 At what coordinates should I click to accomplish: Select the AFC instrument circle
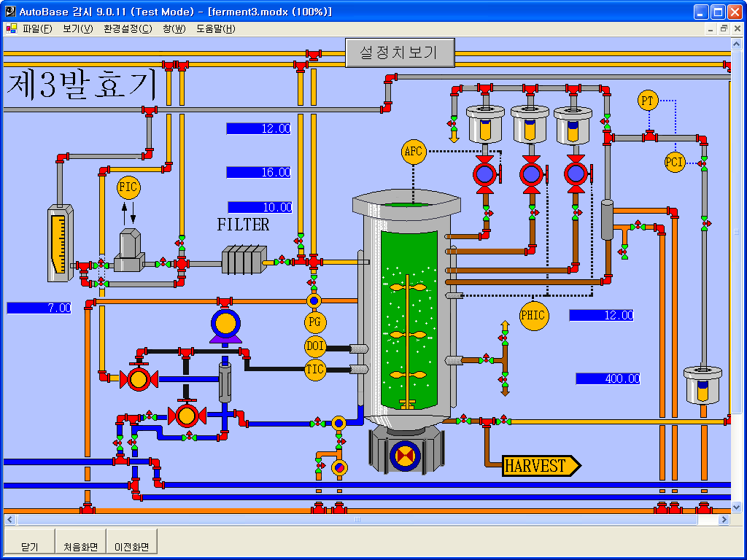[x=413, y=152]
